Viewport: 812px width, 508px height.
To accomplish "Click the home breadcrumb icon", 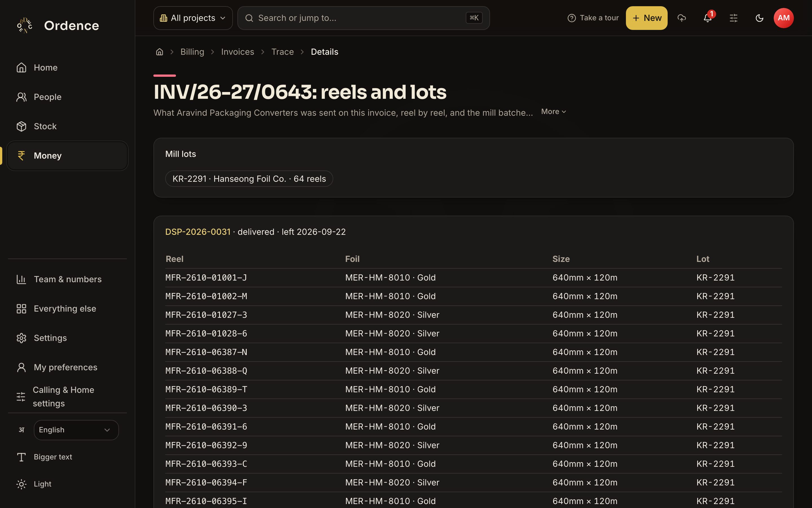I will [x=159, y=52].
